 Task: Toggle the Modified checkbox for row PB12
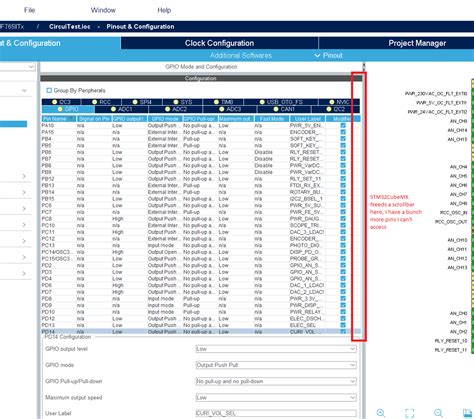tap(343, 179)
